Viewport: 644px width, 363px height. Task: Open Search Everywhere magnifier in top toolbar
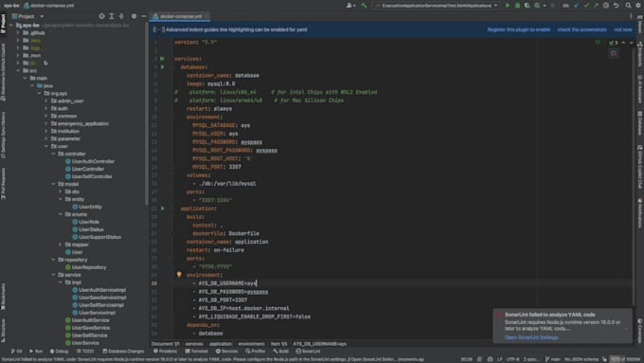tap(628, 6)
